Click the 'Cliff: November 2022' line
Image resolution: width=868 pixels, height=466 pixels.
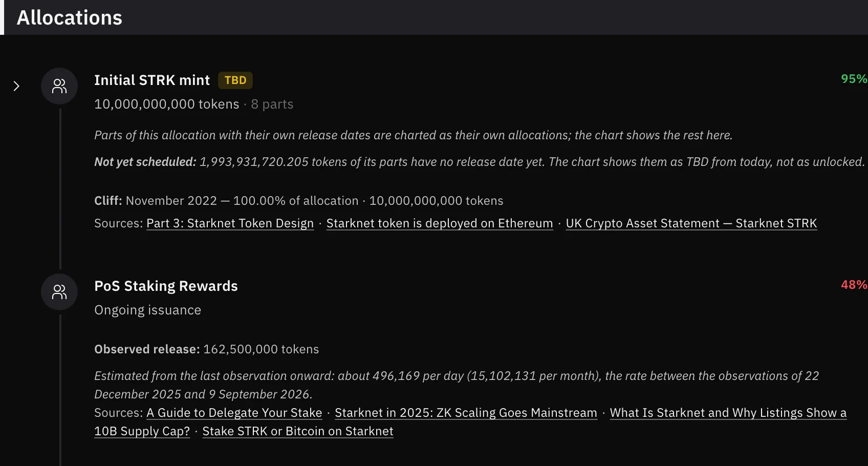(x=299, y=201)
